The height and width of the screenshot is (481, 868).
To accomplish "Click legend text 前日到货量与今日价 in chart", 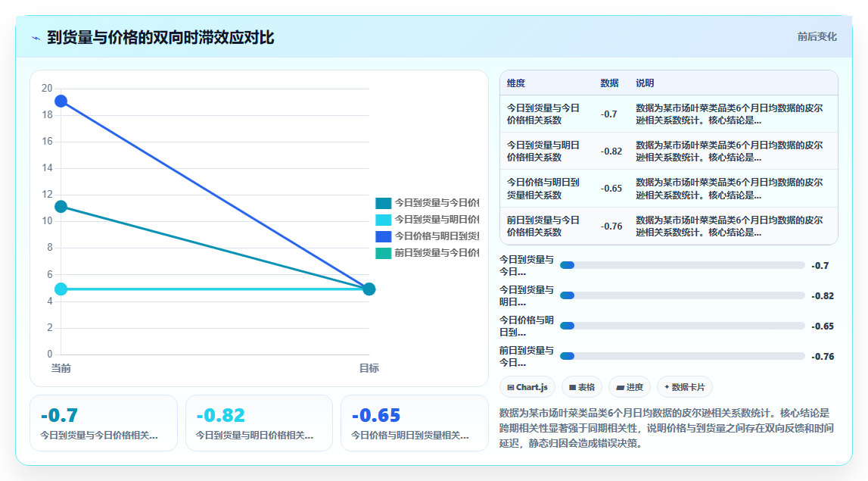I will click(x=437, y=253).
